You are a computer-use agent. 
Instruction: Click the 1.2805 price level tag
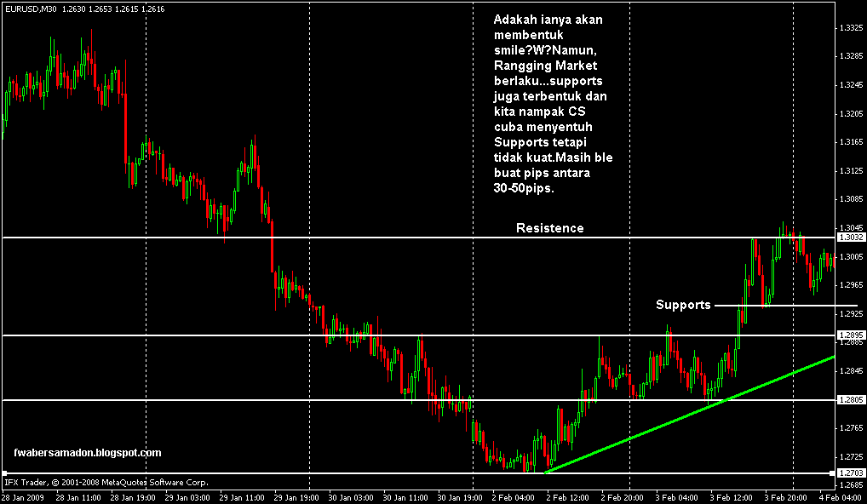(x=851, y=399)
